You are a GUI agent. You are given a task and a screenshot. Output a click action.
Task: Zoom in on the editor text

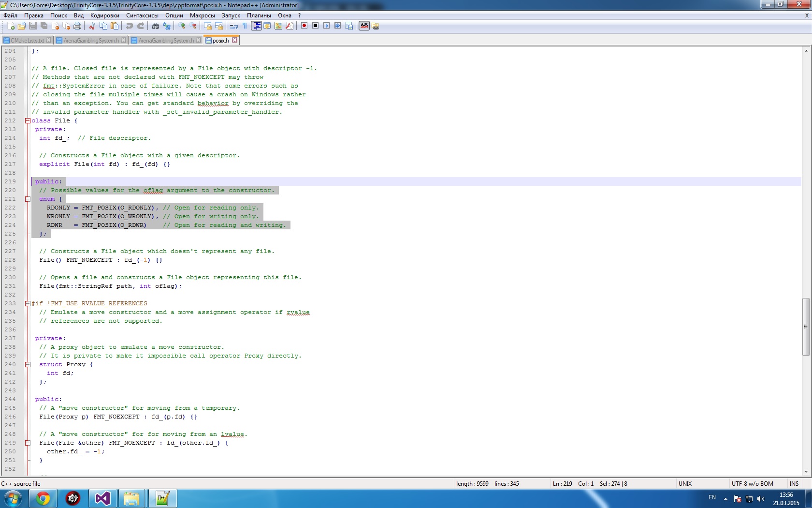click(x=181, y=26)
